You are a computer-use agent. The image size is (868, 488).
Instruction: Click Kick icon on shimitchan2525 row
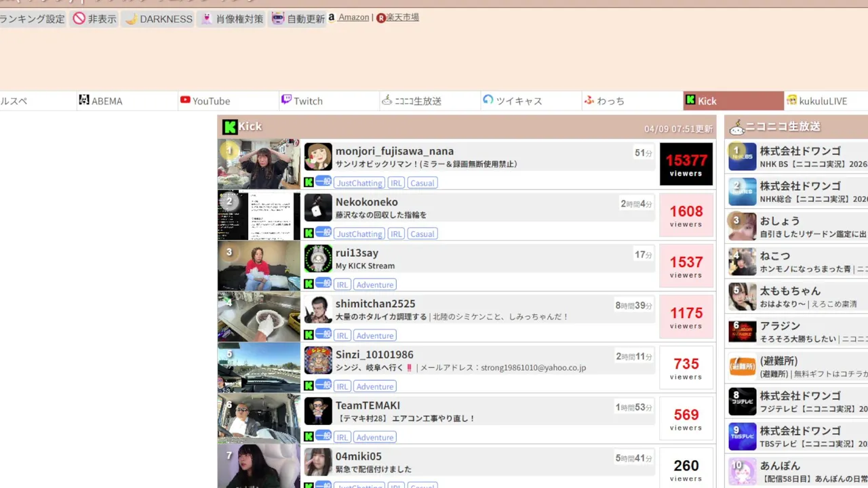point(309,335)
